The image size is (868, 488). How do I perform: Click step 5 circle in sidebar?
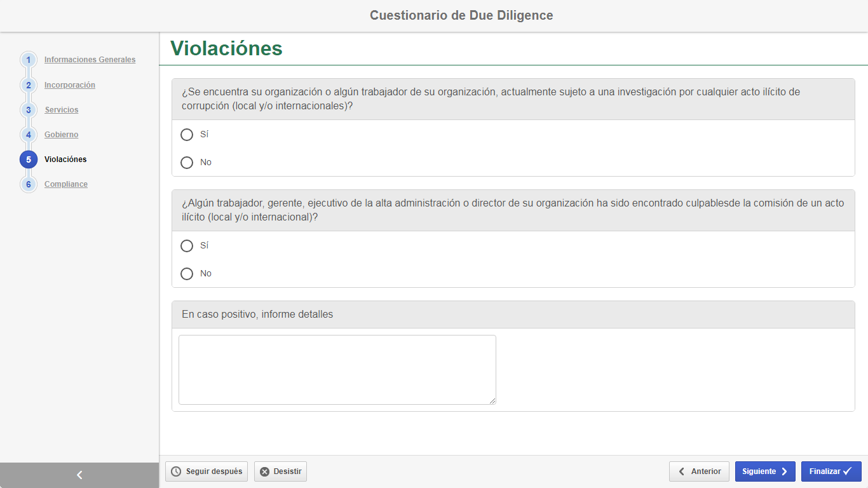29,159
